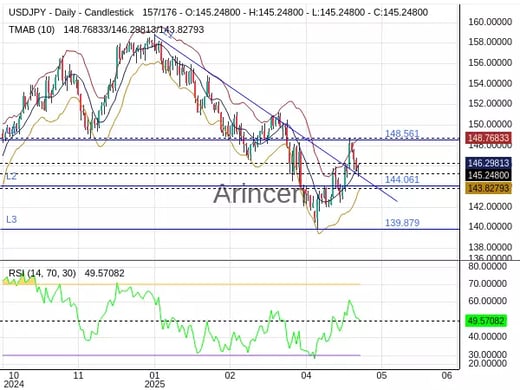Viewport: 520px width, 390px height.
Task: Click the 60.00000 RSI axis label
Action: point(487,301)
